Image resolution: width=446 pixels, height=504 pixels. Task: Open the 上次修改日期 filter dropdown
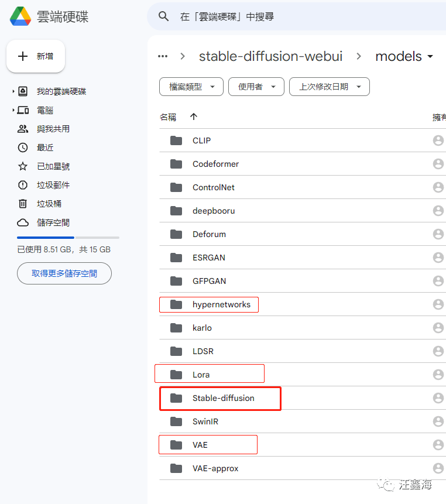tap(330, 87)
